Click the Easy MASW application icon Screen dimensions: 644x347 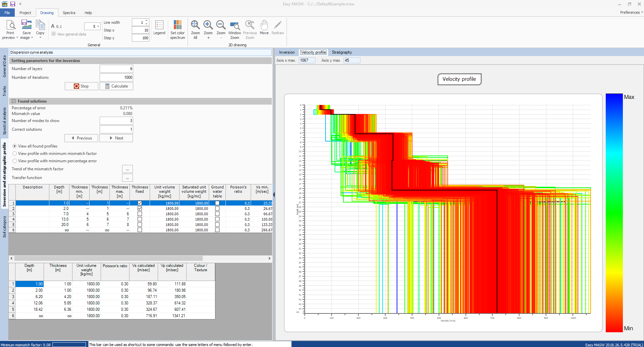[5, 4]
